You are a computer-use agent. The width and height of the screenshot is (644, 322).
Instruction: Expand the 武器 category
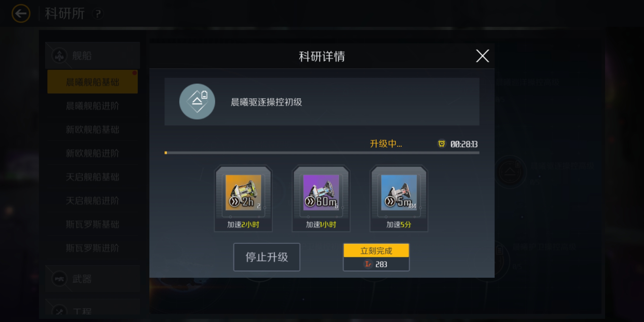point(92,279)
